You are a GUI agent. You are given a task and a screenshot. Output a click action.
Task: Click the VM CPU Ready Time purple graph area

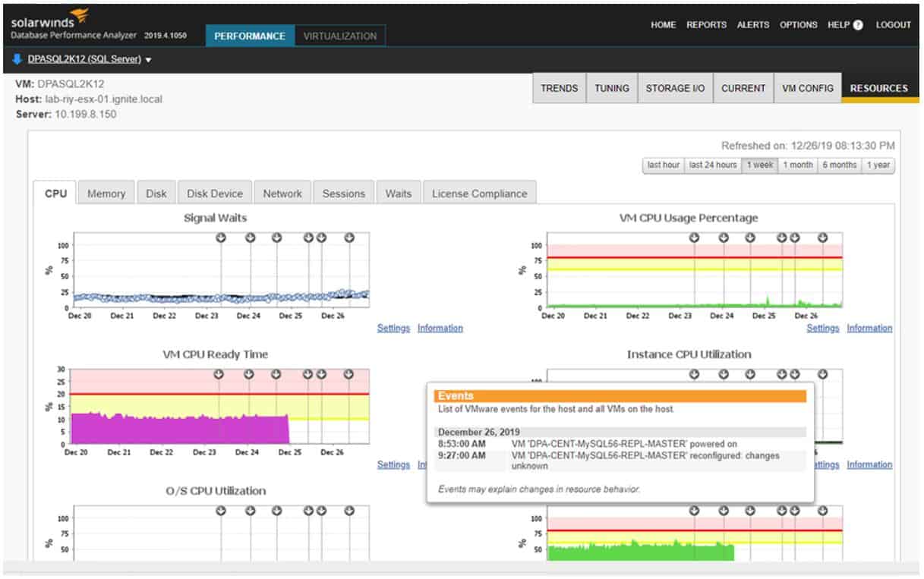tap(179, 429)
